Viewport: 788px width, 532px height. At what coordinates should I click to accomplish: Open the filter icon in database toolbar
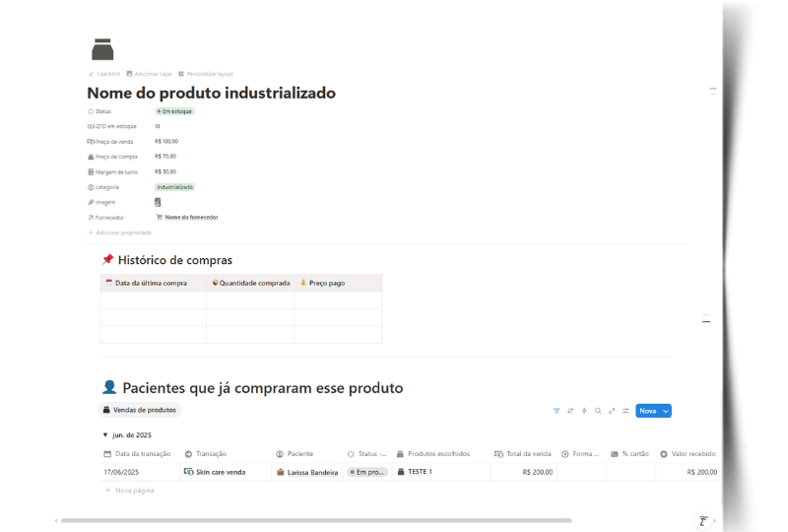[x=557, y=411]
